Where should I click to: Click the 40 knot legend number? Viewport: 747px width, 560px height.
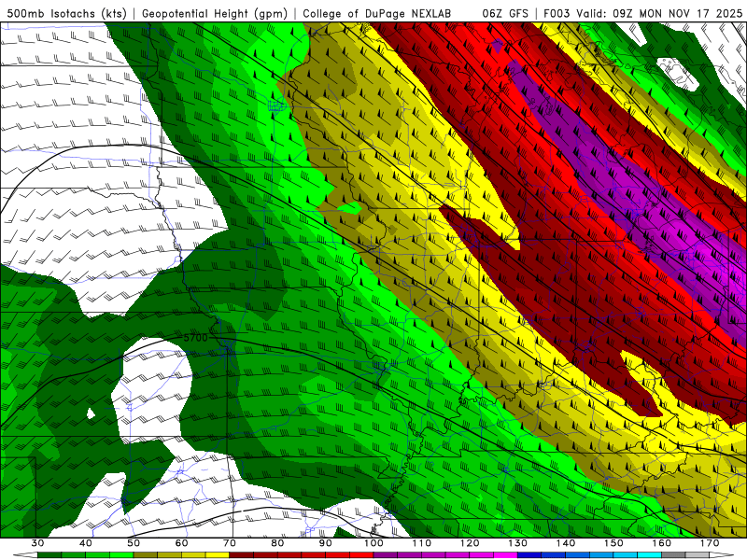(x=86, y=543)
